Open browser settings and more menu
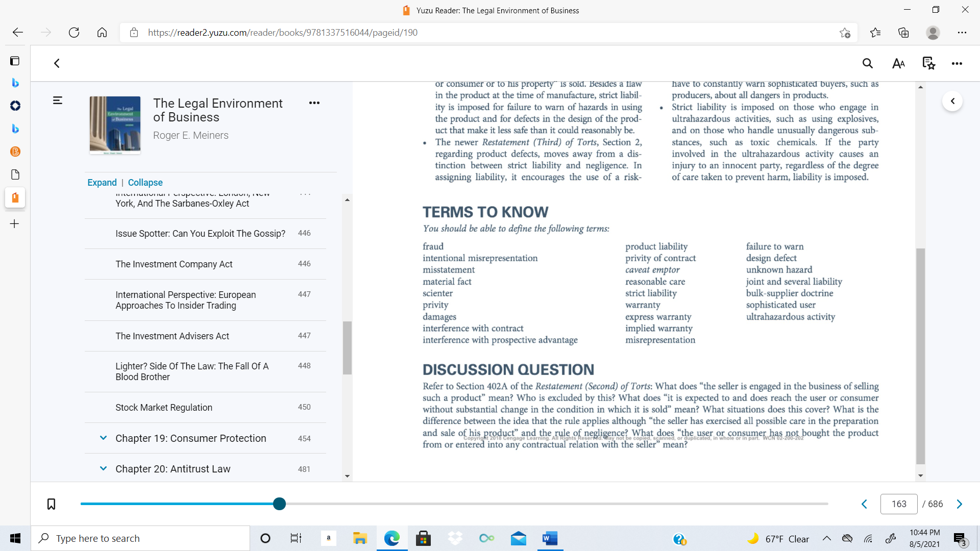 pos(962,33)
